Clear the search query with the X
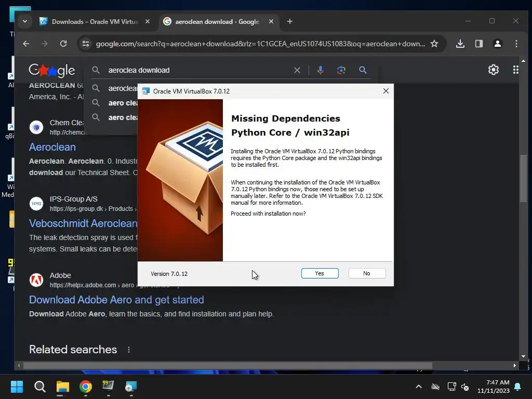 pos(297,70)
